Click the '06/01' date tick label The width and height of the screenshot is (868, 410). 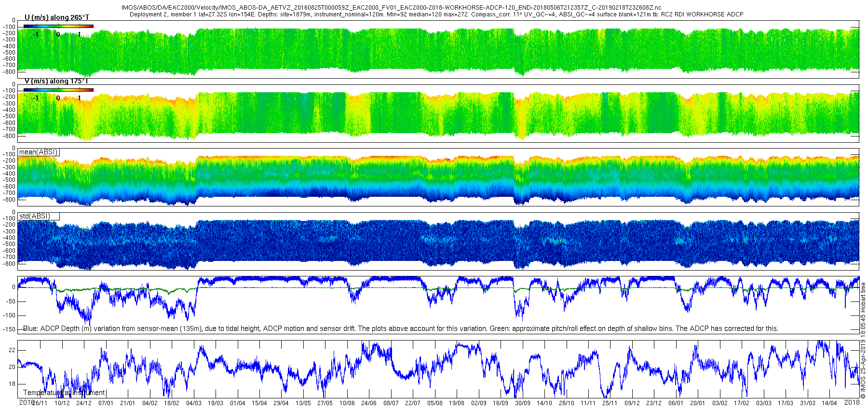tap(676, 403)
